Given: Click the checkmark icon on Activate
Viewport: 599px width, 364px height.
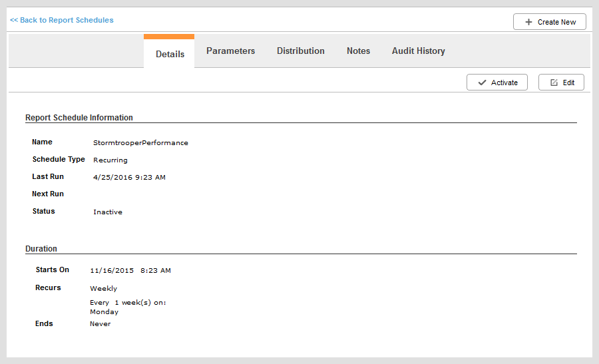Looking at the screenshot, I should [x=482, y=83].
